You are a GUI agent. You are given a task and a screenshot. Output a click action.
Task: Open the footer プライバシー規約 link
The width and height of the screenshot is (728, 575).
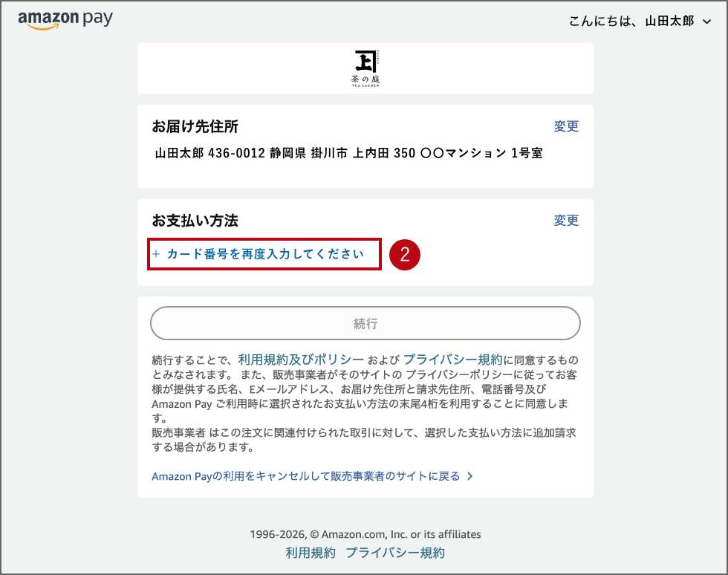395,553
